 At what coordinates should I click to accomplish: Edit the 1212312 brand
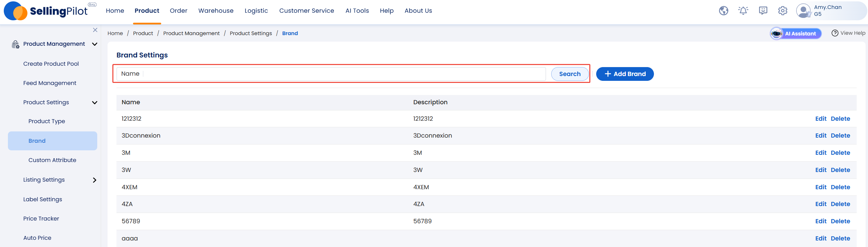[821, 119]
